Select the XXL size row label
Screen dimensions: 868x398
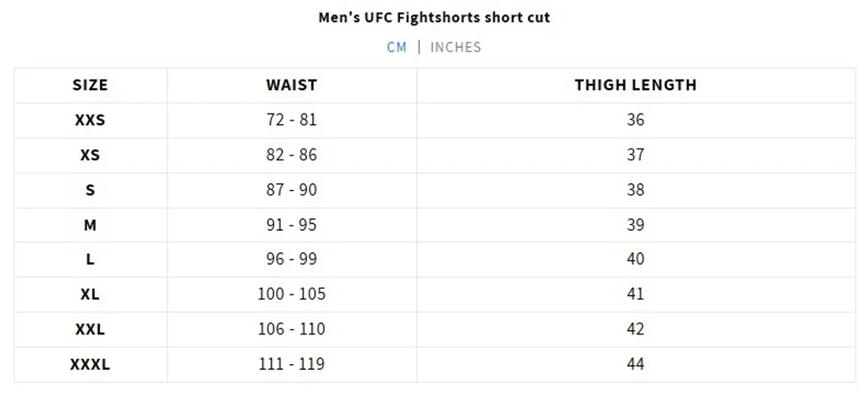tap(90, 329)
